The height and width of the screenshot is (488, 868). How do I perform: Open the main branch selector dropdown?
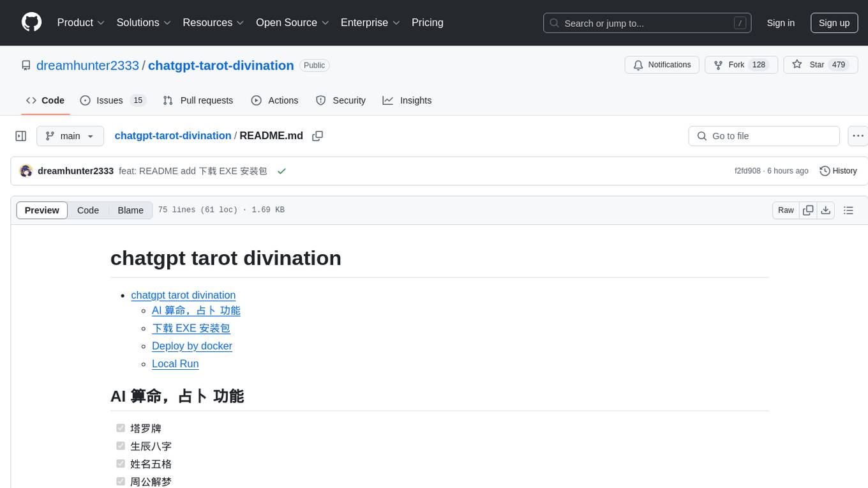pyautogui.click(x=70, y=136)
